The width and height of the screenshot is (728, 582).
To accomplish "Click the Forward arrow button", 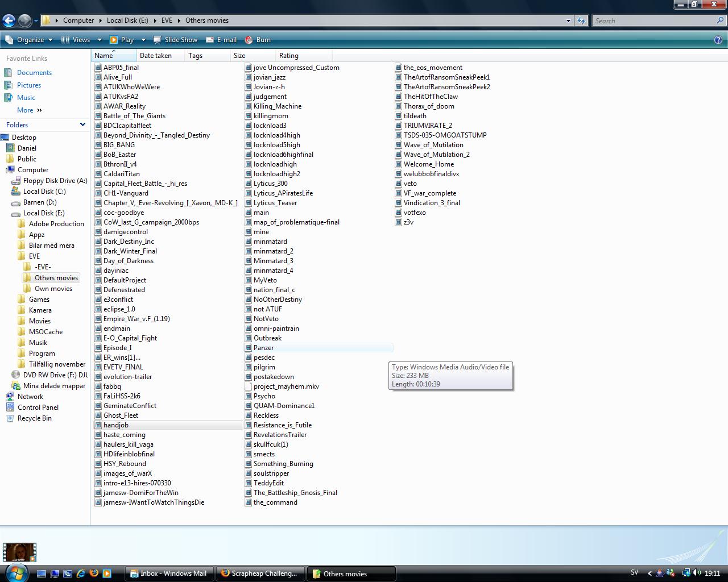I will (24, 21).
